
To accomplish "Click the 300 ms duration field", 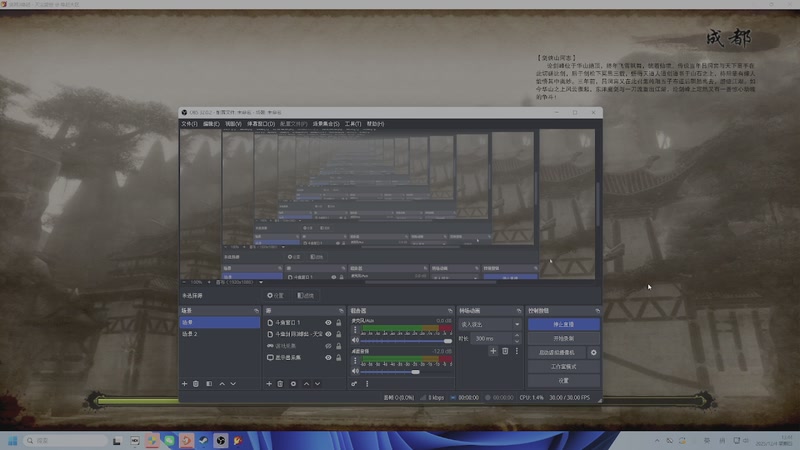I will (x=492, y=338).
